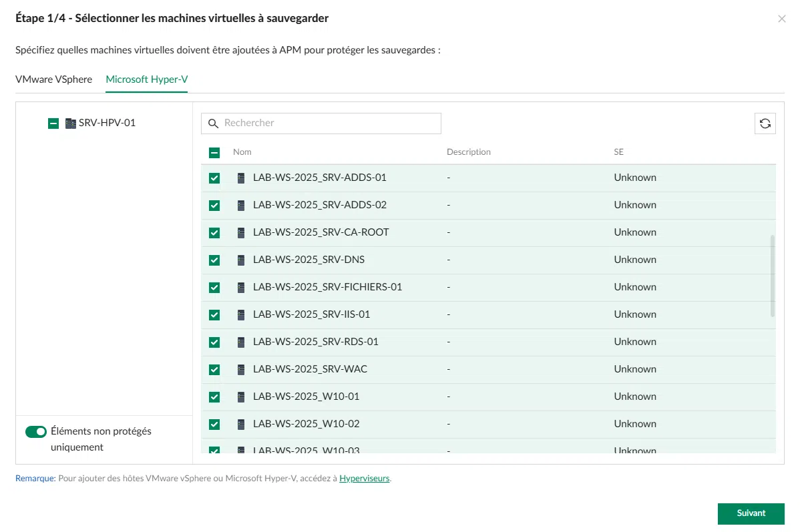The width and height of the screenshot is (800, 532).
Task: Click the VM icon beside LAB-WS-2025_W10-01
Action: (x=241, y=397)
